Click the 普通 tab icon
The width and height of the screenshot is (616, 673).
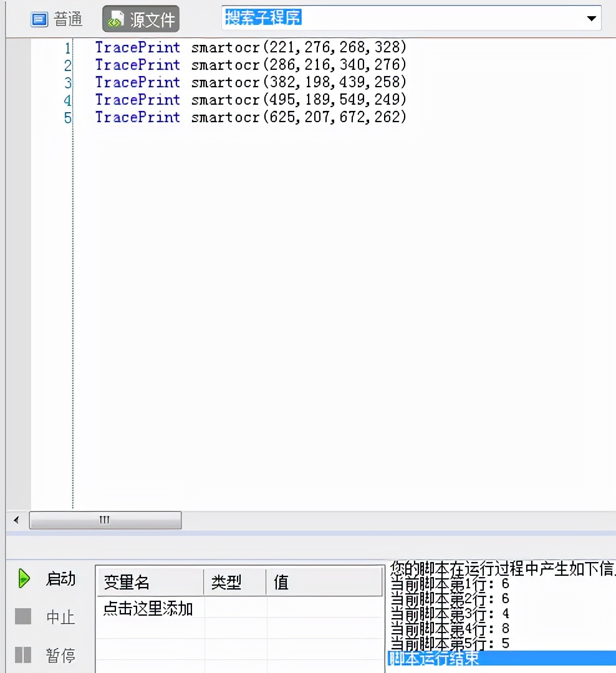(x=39, y=20)
